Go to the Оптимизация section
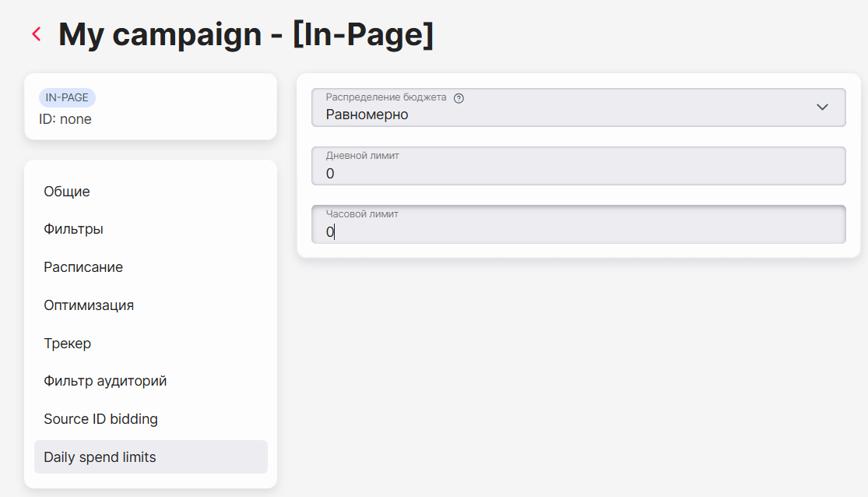This screenshot has width=868, height=497. click(89, 305)
